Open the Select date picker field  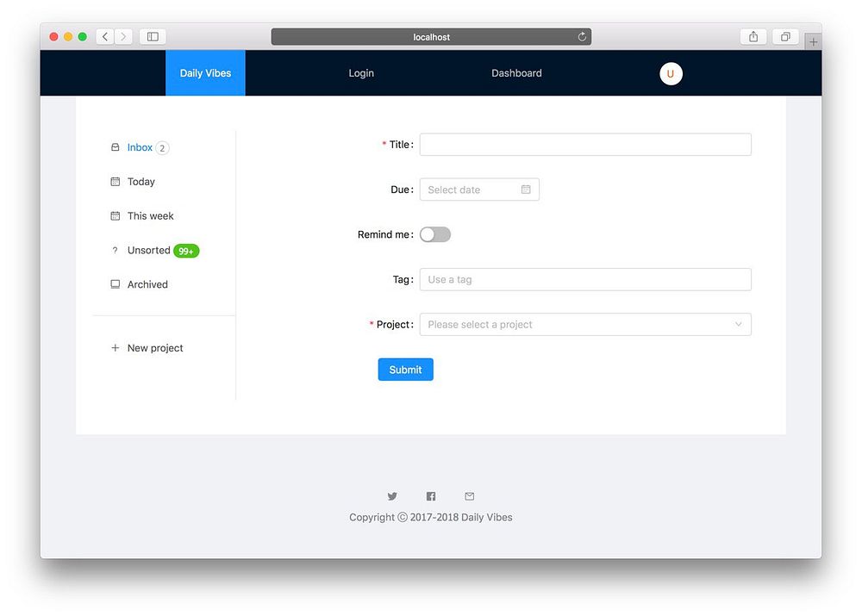[479, 190]
